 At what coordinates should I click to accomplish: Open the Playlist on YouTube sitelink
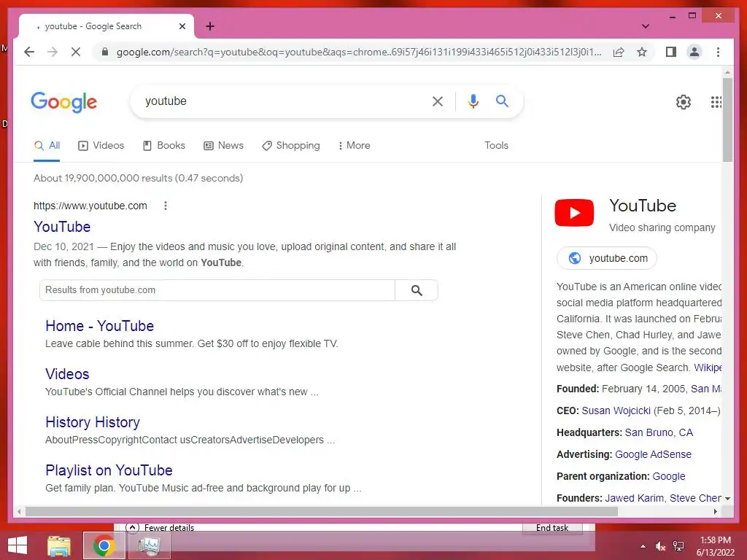pyautogui.click(x=109, y=470)
